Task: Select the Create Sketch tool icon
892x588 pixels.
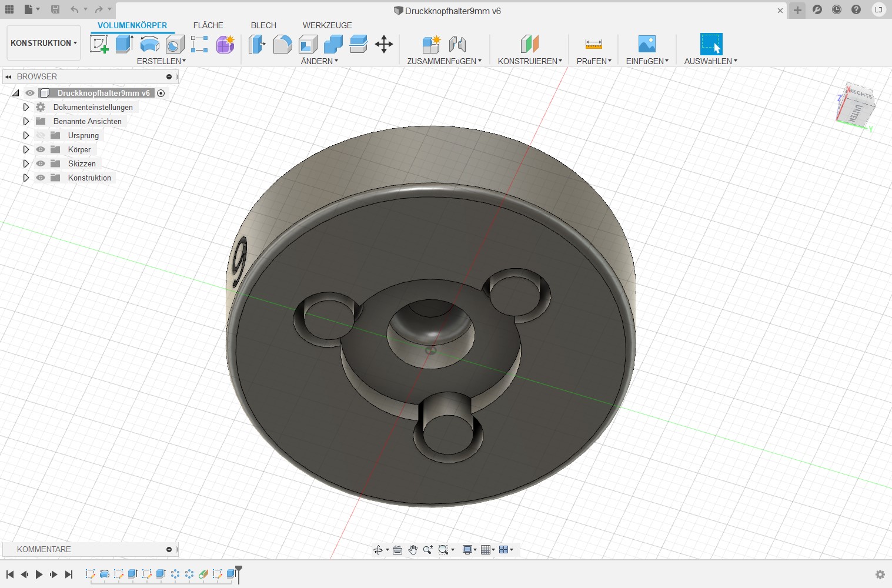Action: (99, 44)
